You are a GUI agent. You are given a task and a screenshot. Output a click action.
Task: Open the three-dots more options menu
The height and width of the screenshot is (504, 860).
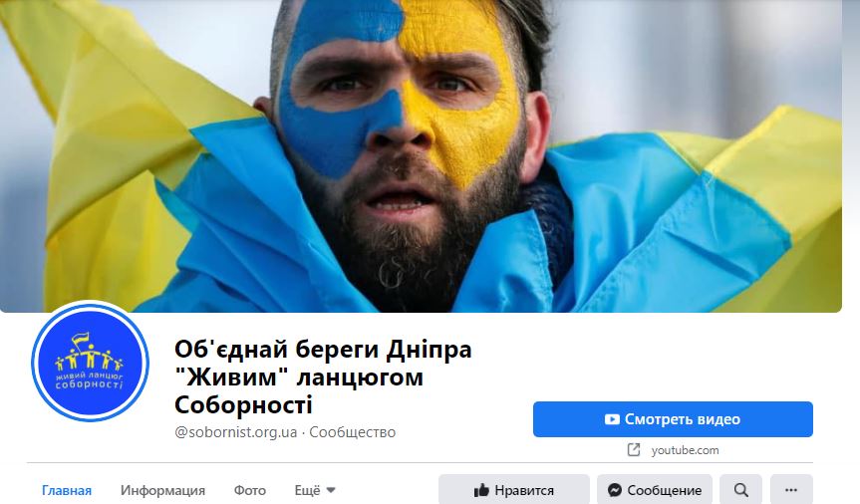pyautogui.click(x=791, y=490)
